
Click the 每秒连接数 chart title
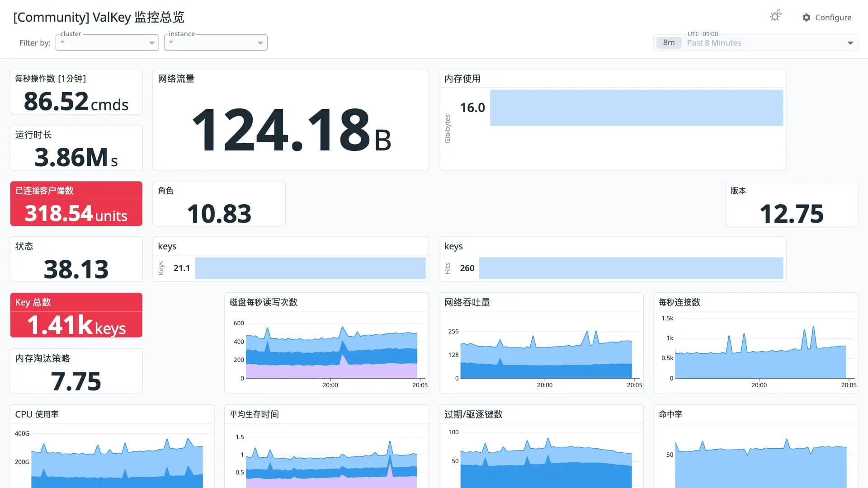[x=679, y=302]
